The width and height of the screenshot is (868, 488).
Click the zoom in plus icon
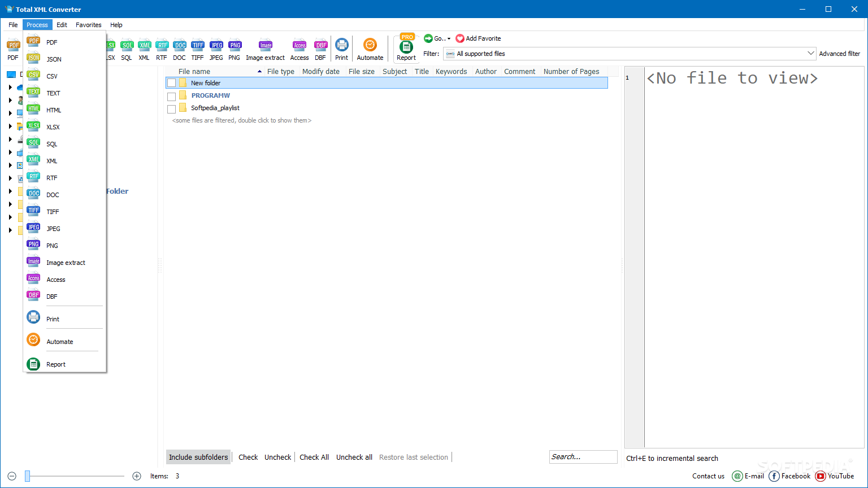pyautogui.click(x=137, y=476)
